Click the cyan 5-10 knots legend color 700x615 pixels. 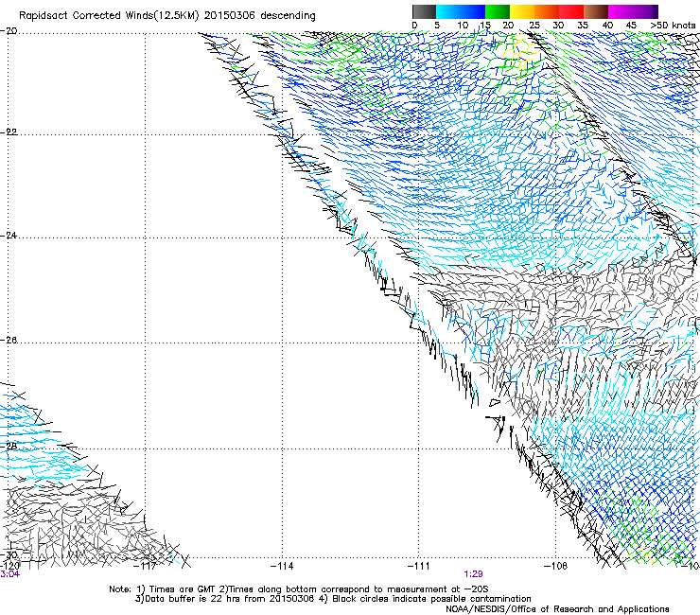448,11
